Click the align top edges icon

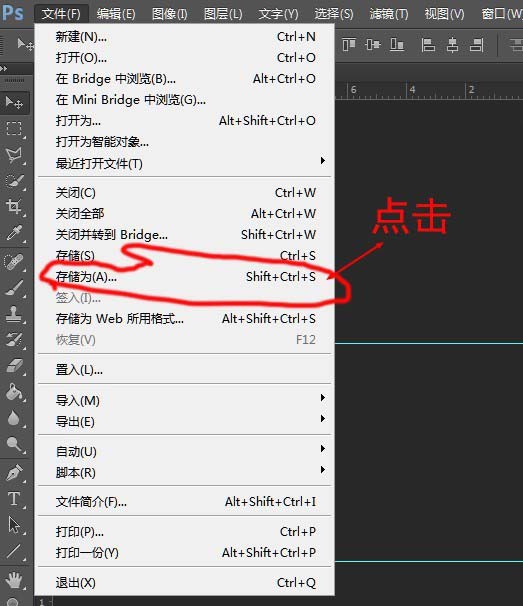pyautogui.click(x=349, y=45)
